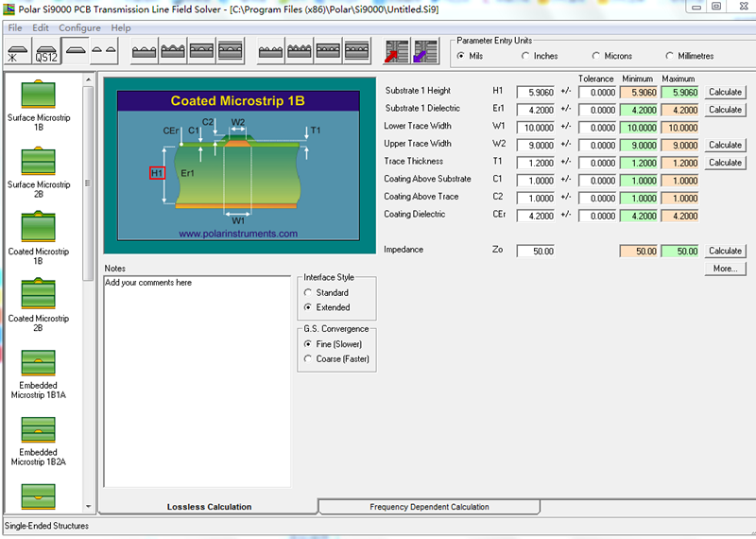Click the H1 substrate height value field
This screenshot has width=756, height=539.
536,92
